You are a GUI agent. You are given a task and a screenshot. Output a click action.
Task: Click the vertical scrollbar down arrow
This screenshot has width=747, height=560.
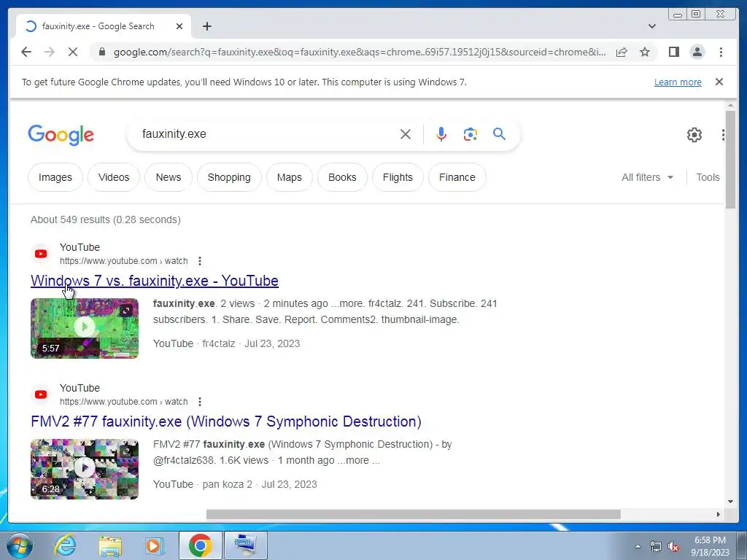[730, 502]
